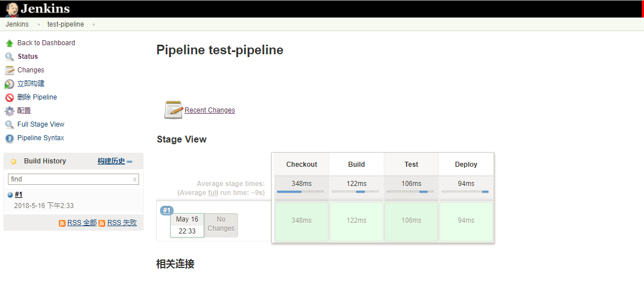644x281 pixels.
Task: Click the May 16 22:33 build date box
Action: pyautogui.click(x=187, y=225)
